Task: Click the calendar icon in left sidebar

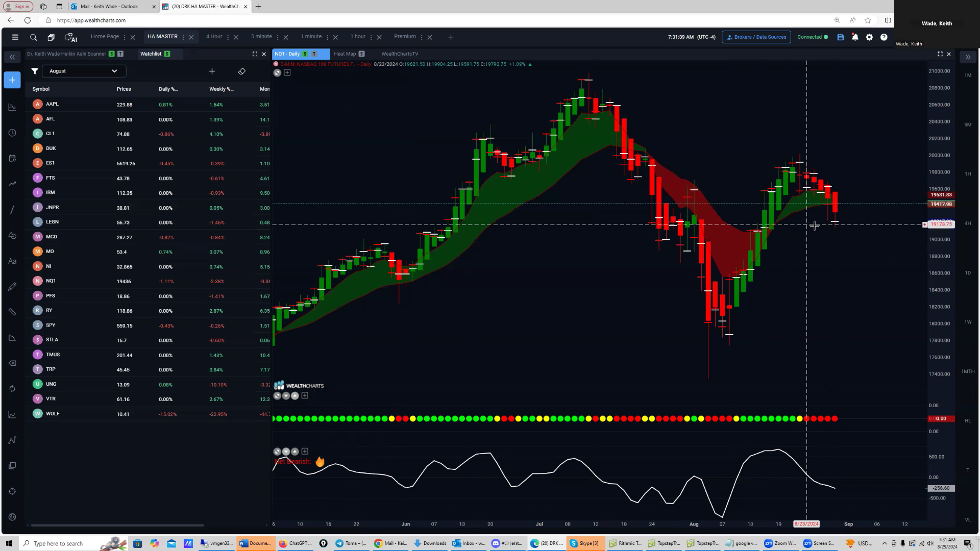Action: 12,159
